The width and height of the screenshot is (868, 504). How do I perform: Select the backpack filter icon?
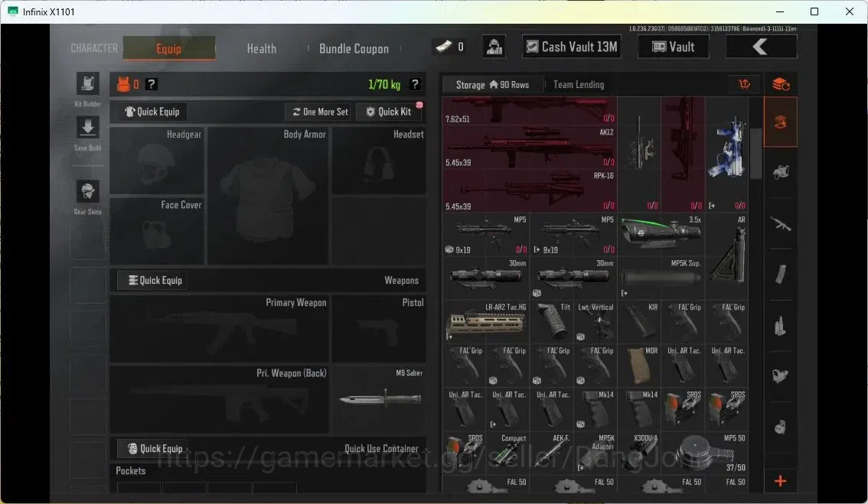[x=781, y=427]
